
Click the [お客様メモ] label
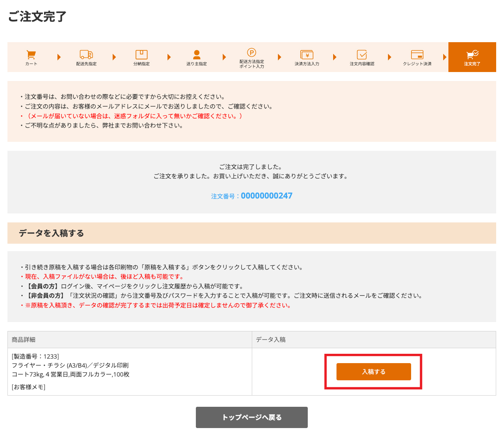pos(28,387)
